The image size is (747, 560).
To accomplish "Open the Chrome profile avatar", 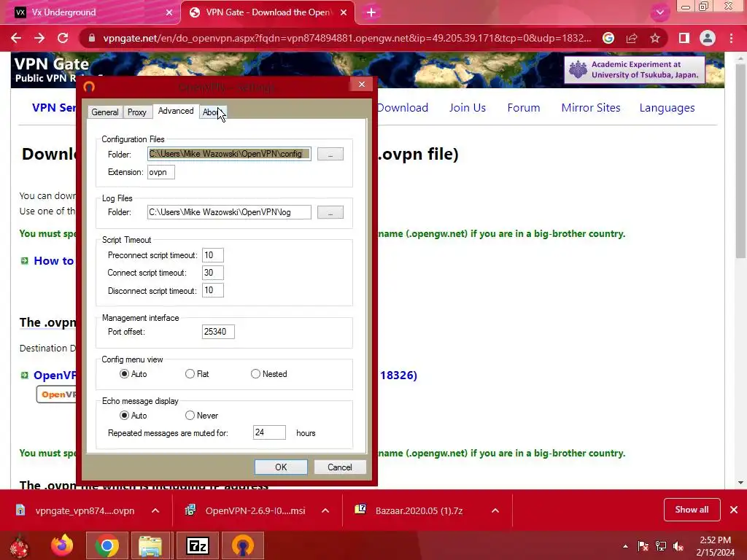I will (x=708, y=38).
